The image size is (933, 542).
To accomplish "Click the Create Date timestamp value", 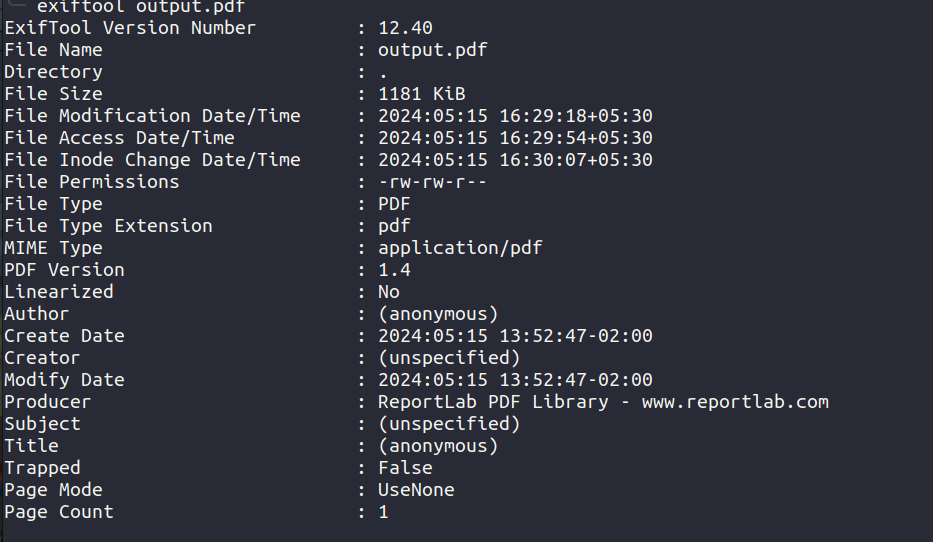I will pyautogui.click(x=515, y=336).
